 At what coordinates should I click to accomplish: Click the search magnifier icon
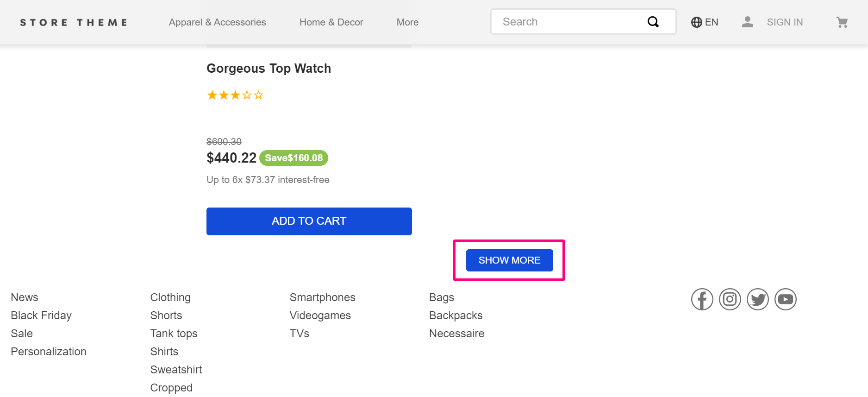[653, 22]
